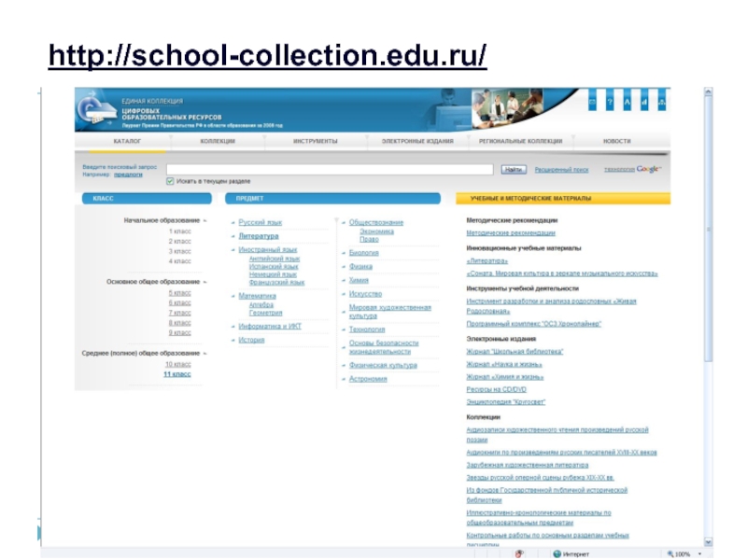Click the scrollbar down arrow
This screenshot has width=747, height=560.
(709, 542)
